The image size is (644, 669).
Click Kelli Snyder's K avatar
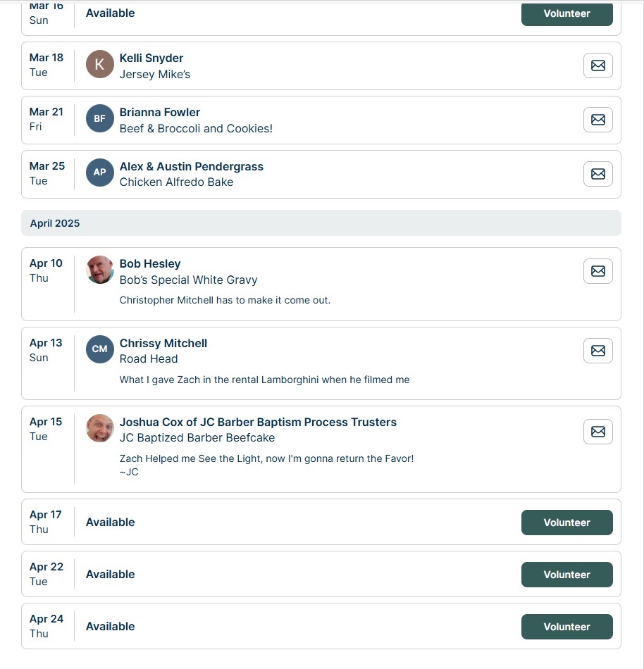click(100, 64)
